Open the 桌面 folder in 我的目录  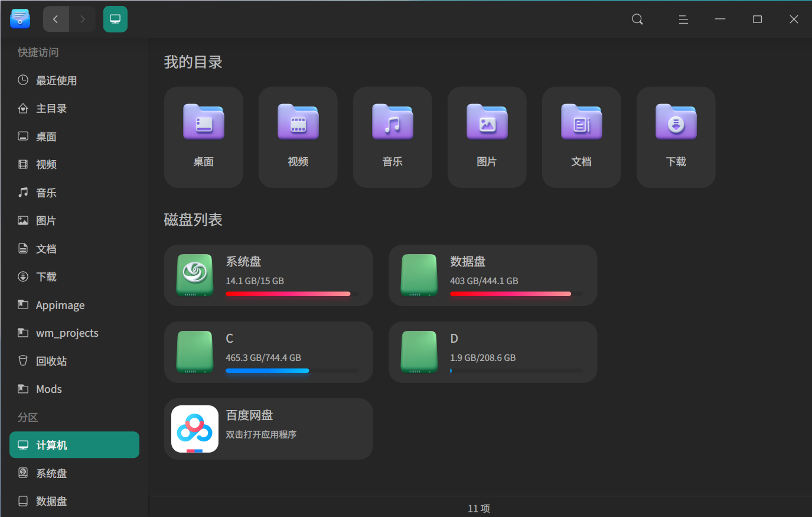[x=204, y=137]
